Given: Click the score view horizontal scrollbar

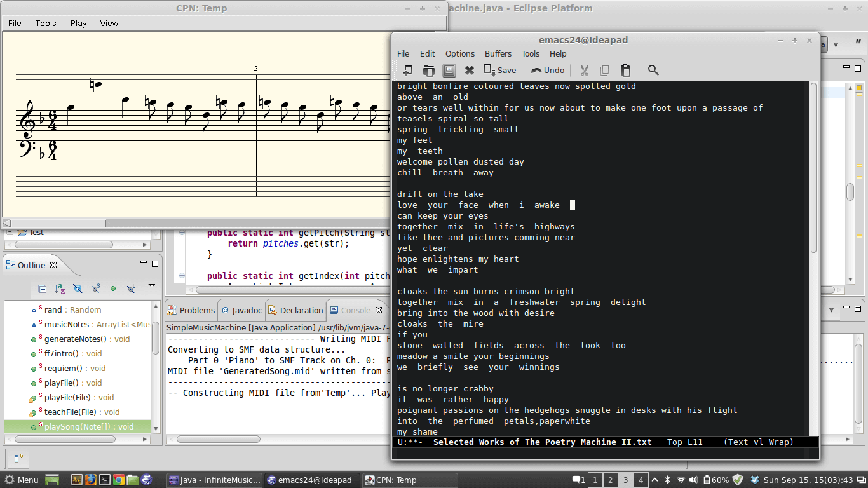Looking at the screenshot, I should [58, 223].
